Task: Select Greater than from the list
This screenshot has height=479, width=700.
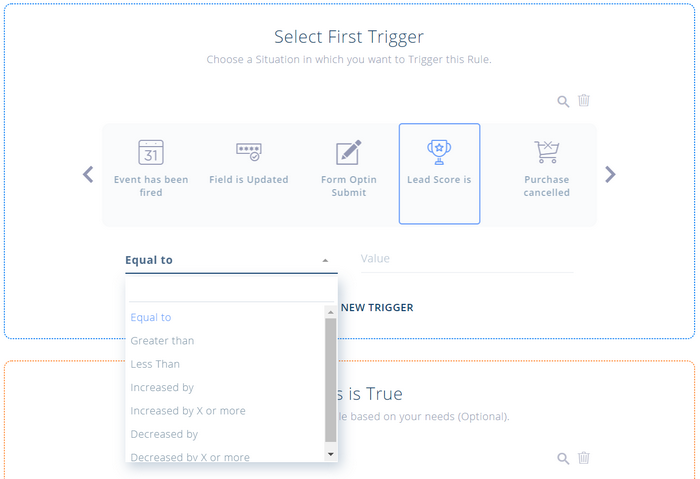Action: (162, 341)
